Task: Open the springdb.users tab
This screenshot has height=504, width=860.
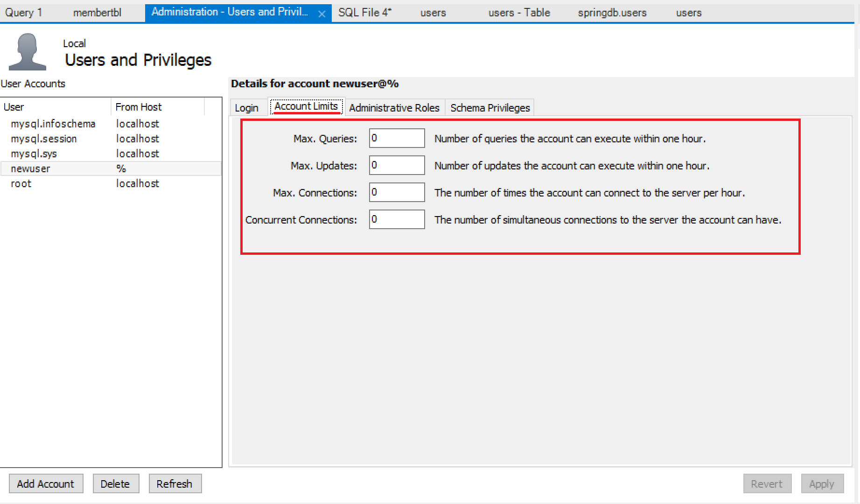Action: point(612,13)
